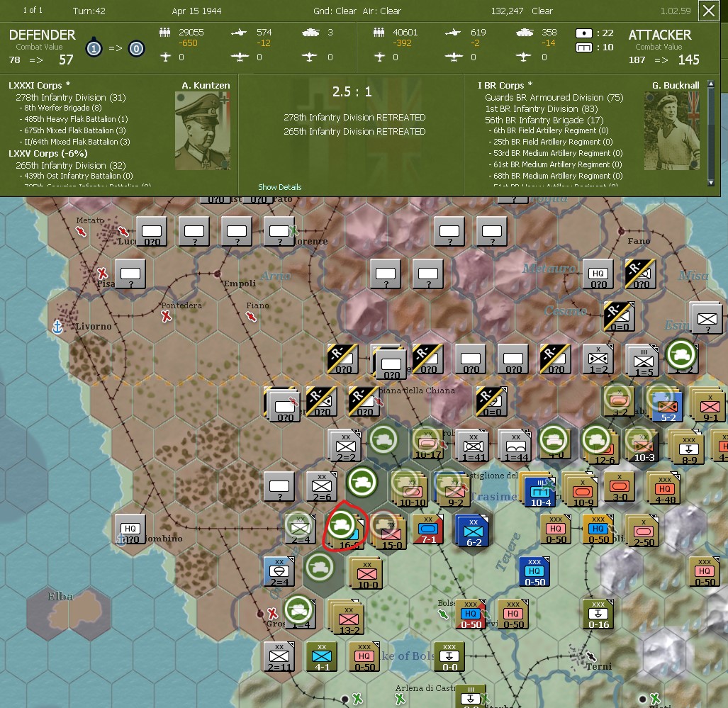Click the fort level 1 circle

(x=94, y=48)
